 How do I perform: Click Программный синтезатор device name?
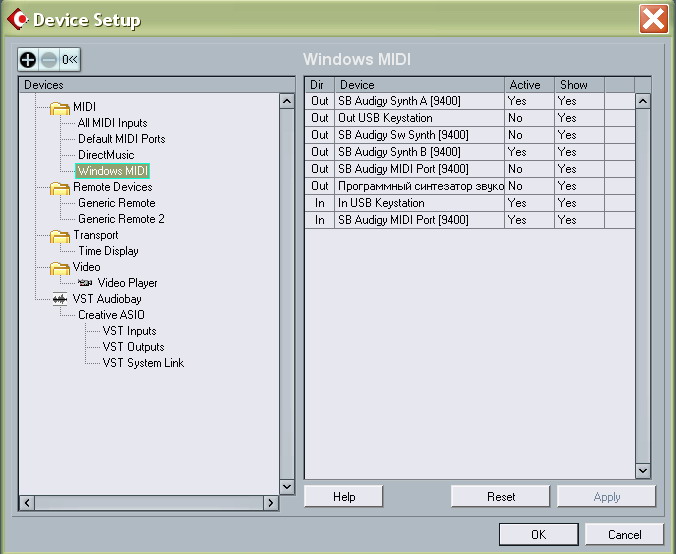pyautogui.click(x=420, y=186)
